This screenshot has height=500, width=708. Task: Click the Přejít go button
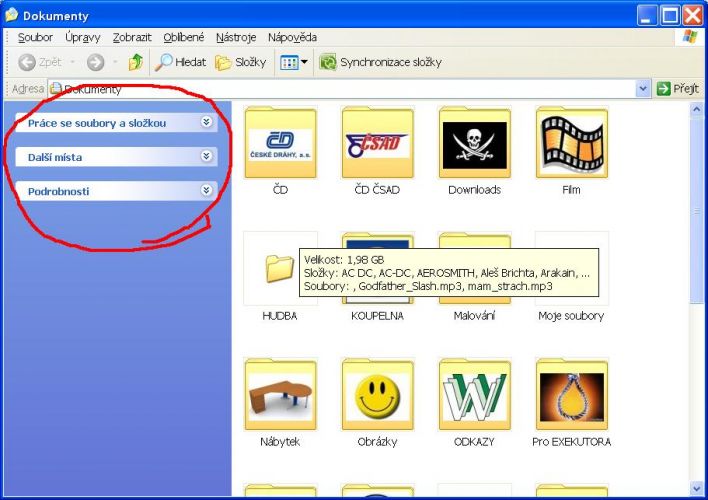677,89
